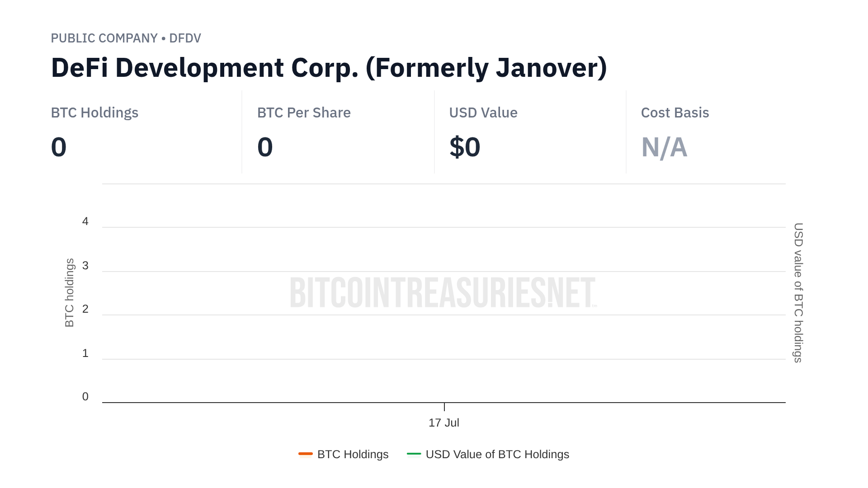The width and height of the screenshot is (868, 488).
Task: Click the y-axis tick label 4
Action: 85,221
